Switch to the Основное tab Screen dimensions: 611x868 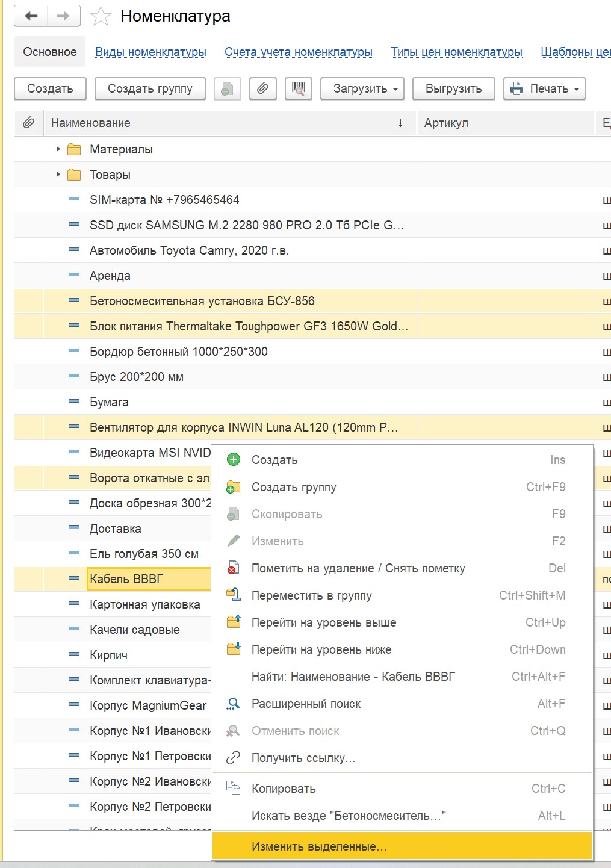tap(50, 52)
